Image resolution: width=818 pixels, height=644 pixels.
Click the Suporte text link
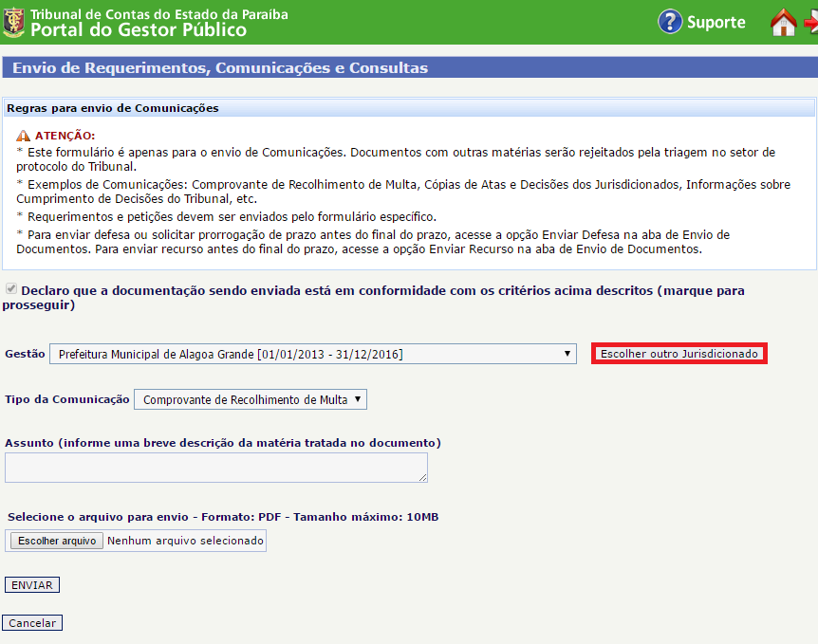pos(716,23)
